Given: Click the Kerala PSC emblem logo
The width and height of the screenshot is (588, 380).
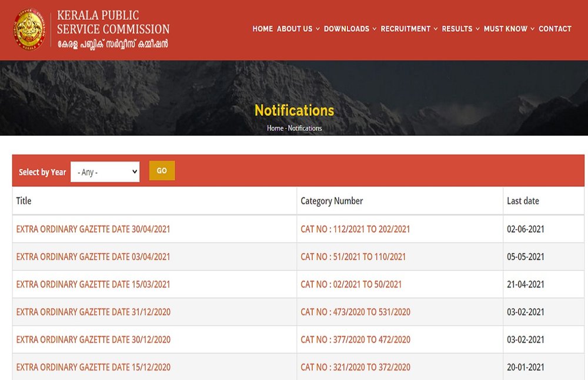Looking at the screenshot, I should pos(29,29).
